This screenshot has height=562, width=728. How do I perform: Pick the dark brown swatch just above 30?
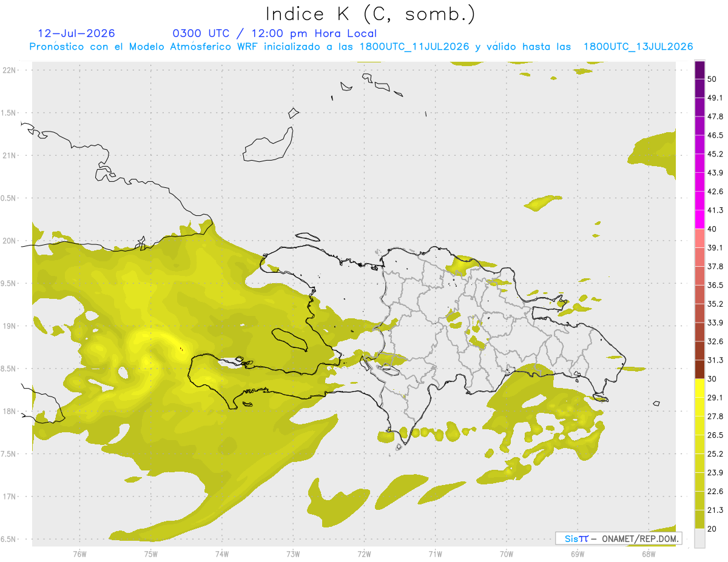tap(699, 370)
